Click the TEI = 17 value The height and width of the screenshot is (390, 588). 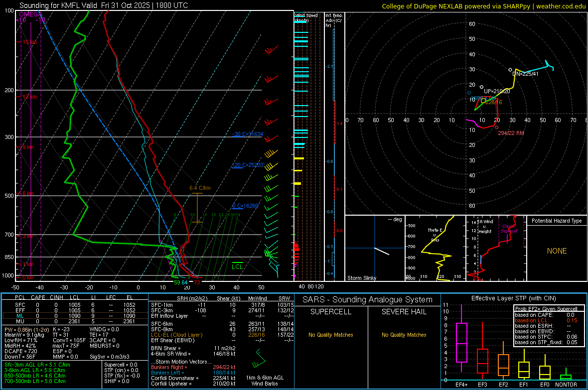pos(99,335)
